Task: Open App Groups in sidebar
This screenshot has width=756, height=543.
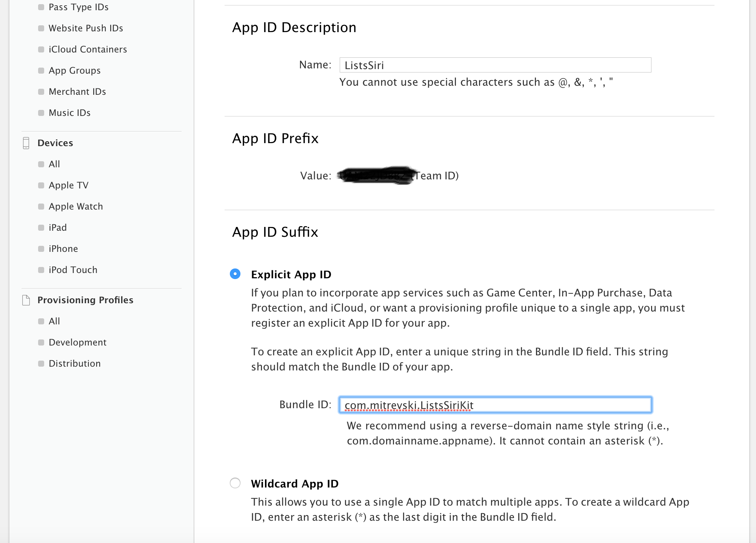Action: click(x=74, y=71)
